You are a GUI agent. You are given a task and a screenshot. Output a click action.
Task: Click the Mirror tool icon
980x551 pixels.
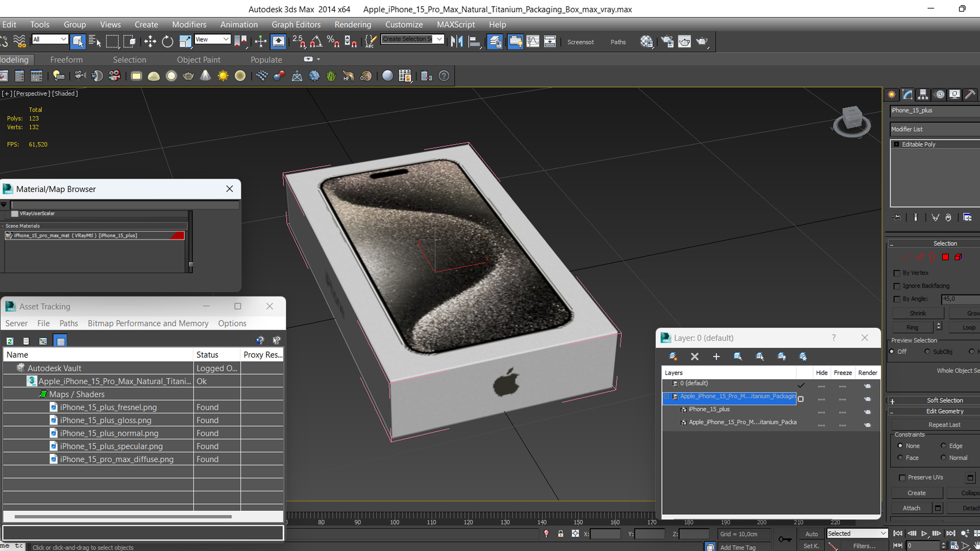tap(457, 41)
